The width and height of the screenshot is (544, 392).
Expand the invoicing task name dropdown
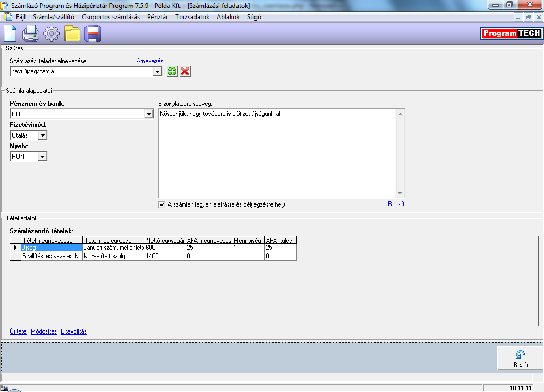pyautogui.click(x=157, y=71)
